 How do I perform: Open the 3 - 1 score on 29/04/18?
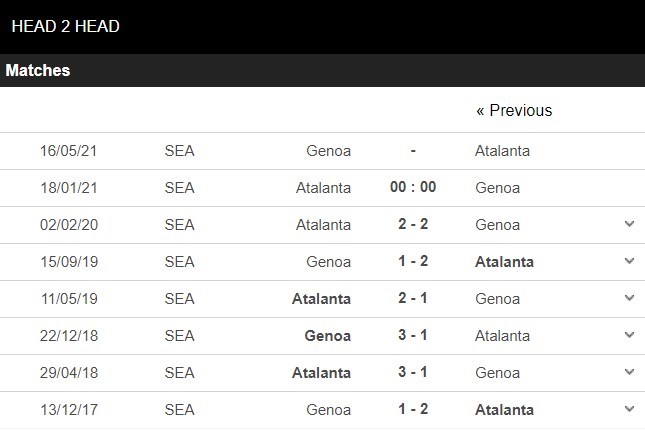(413, 372)
